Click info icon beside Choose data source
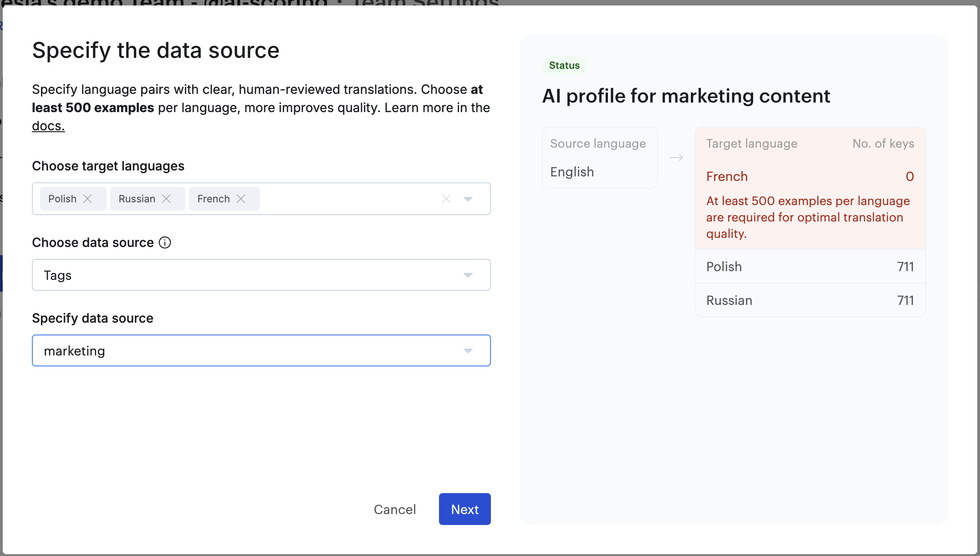980x556 pixels. (x=165, y=242)
